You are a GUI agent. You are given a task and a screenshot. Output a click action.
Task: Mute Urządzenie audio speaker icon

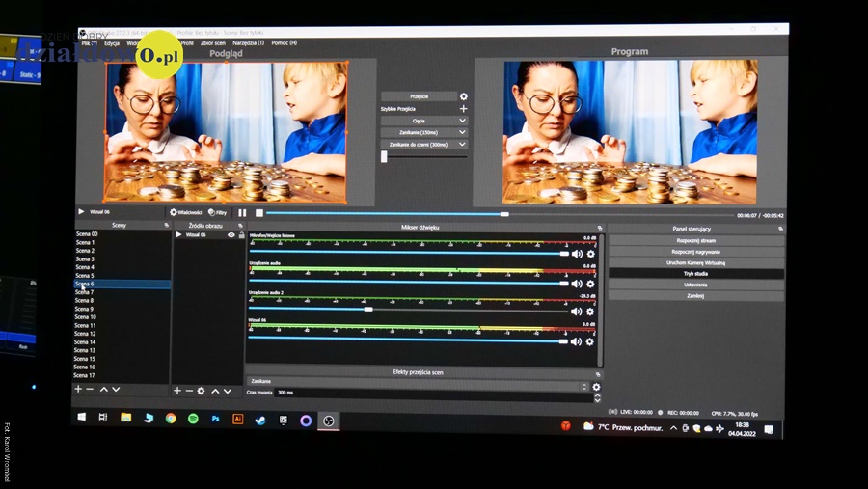pyautogui.click(x=577, y=284)
